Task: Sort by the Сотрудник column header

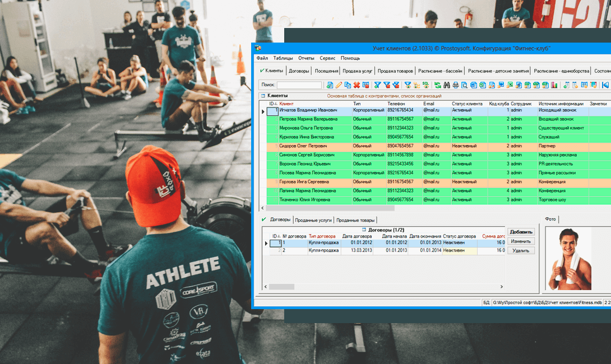Action: pyautogui.click(x=521, y=104)
